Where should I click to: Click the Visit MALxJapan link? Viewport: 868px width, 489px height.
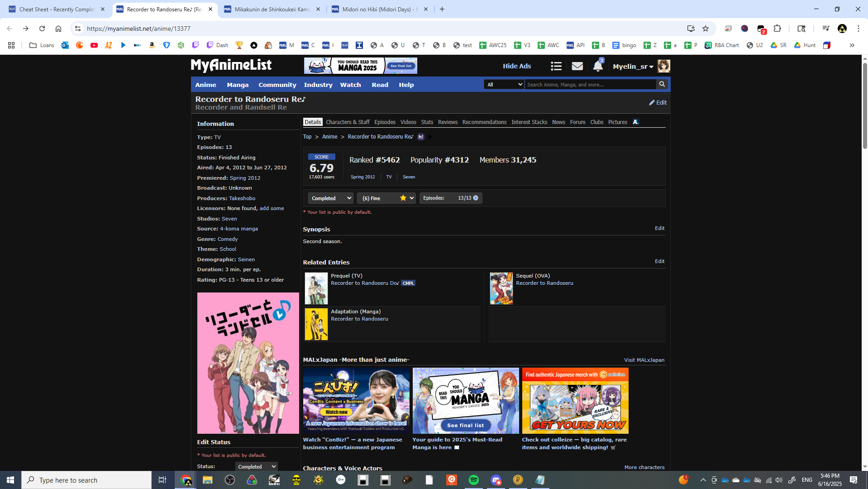(x=644, y=360)
